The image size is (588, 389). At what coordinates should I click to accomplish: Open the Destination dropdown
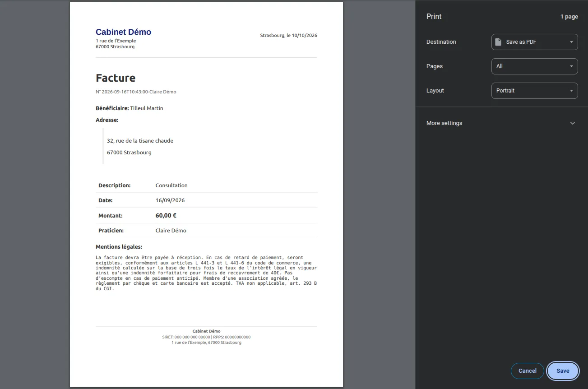534,42
